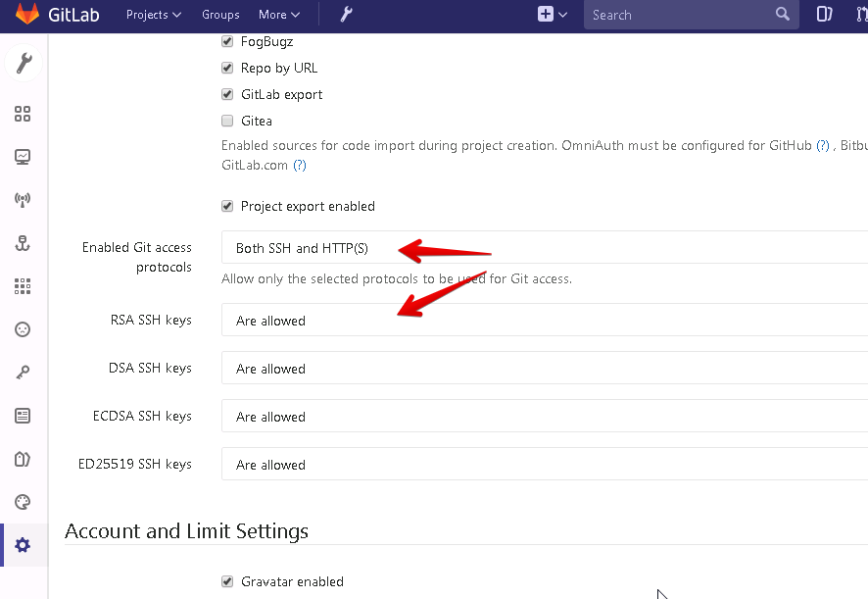The image size is (868, 599).
Task: Click the Enabled Git access protocols label
Action: 137,257
